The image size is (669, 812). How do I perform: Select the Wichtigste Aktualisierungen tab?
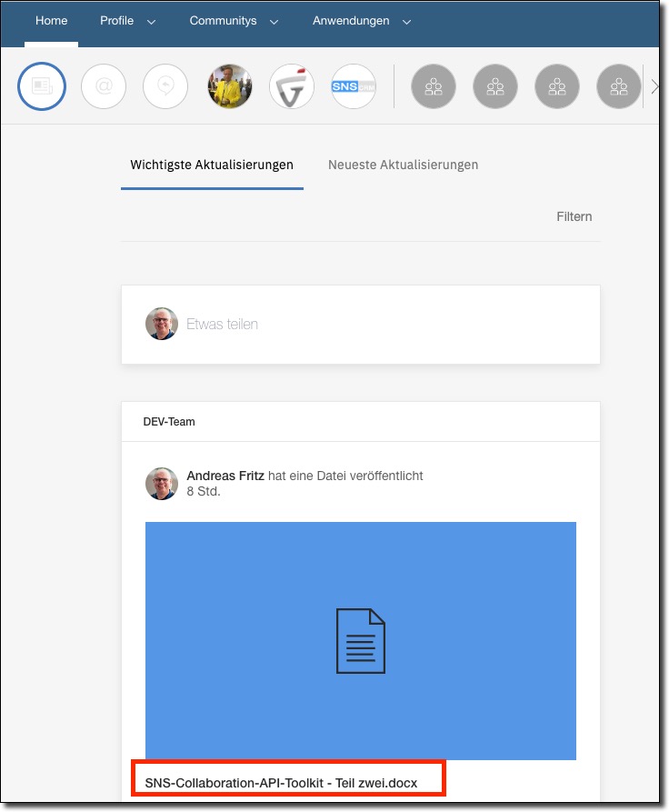coord(212,165)
